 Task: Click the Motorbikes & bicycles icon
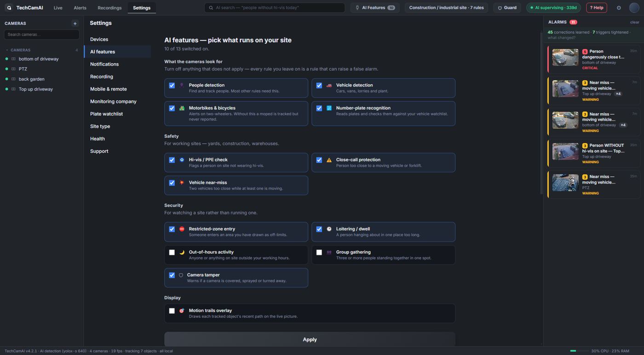point(182,108)
